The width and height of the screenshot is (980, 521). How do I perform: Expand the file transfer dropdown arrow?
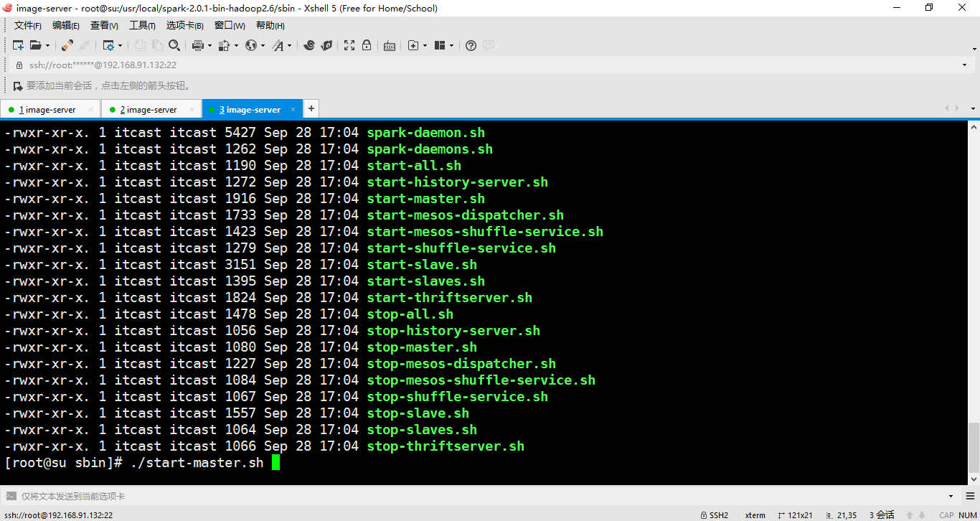pyautogui.click(x=236, y=45)
